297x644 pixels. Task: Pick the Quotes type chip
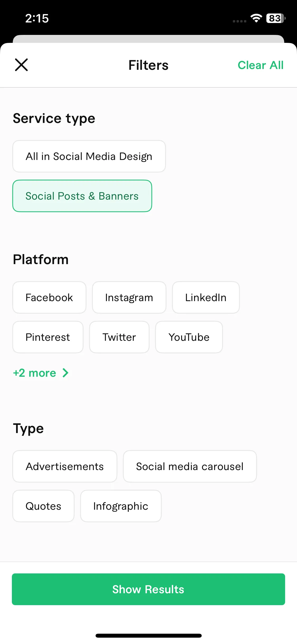click(43, 506)
